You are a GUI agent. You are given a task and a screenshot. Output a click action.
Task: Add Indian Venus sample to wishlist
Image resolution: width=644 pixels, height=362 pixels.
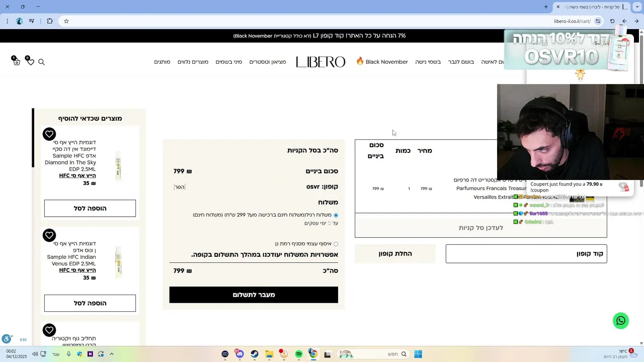tap(49, 235)
